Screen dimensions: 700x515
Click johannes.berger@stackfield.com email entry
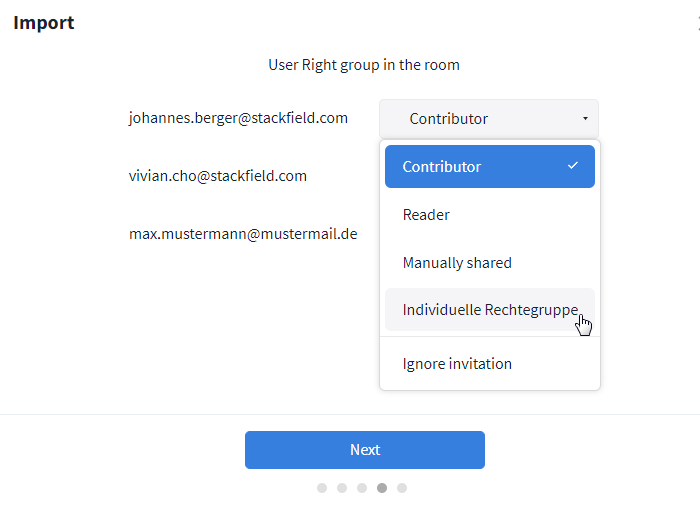238,118
